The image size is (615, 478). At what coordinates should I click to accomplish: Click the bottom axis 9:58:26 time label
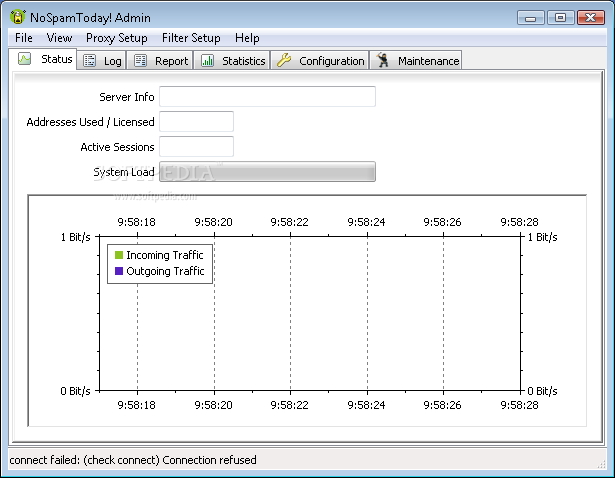point(442,405)
